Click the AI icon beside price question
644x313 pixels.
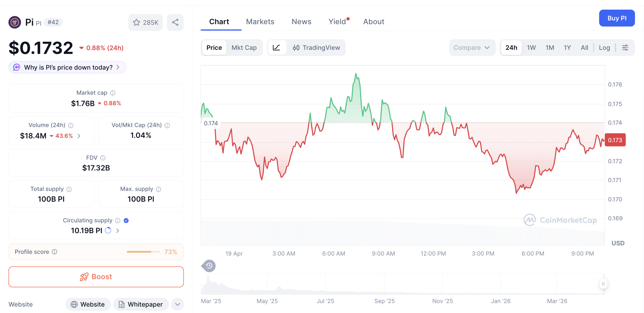(17, 67)
